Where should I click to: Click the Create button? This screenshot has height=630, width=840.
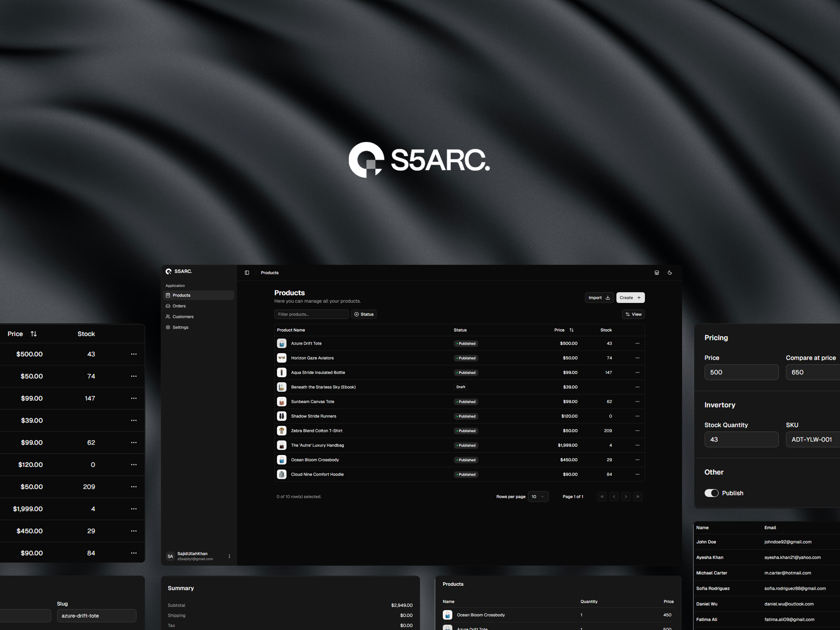(630, 298)
